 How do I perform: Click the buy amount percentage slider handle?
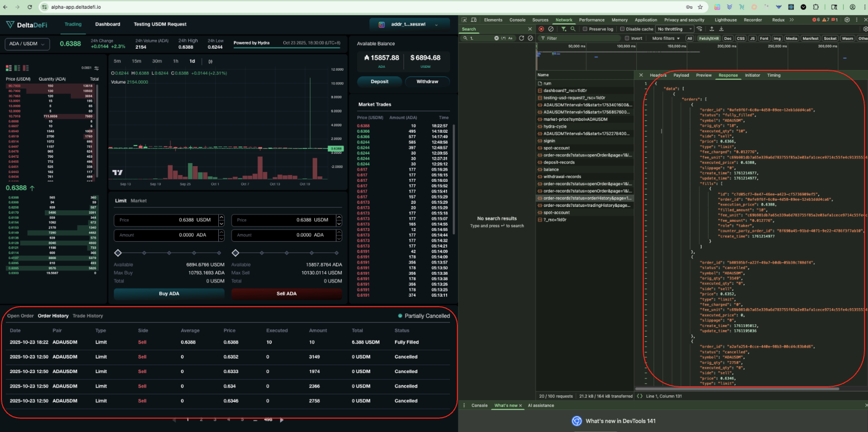(x=118, y=253)
